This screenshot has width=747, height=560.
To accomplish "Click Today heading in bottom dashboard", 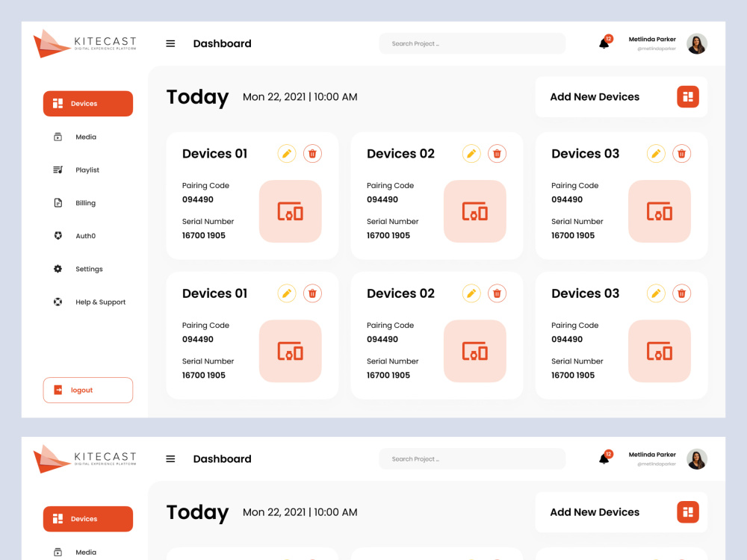I will point(197,513).
